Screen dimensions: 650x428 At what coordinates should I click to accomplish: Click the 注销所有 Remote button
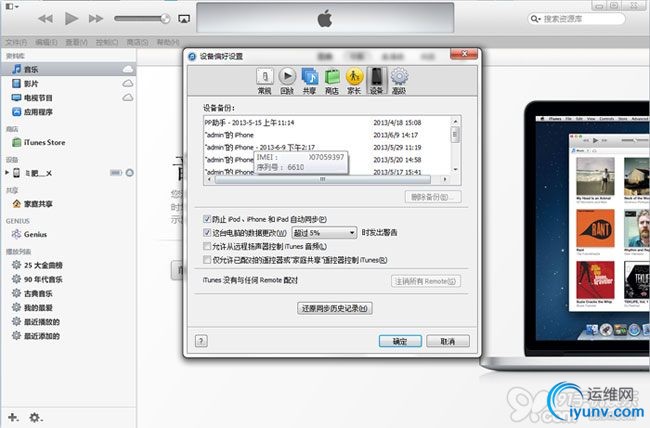[426, 281]
